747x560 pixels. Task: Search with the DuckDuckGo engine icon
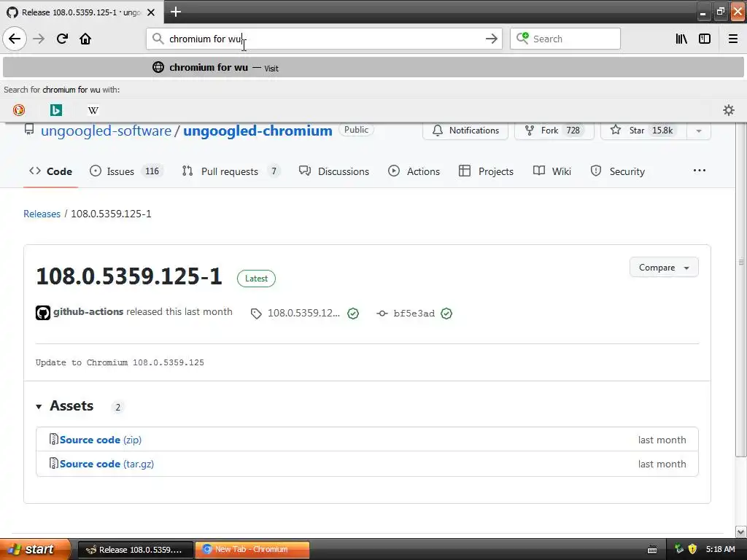[19, 110]
